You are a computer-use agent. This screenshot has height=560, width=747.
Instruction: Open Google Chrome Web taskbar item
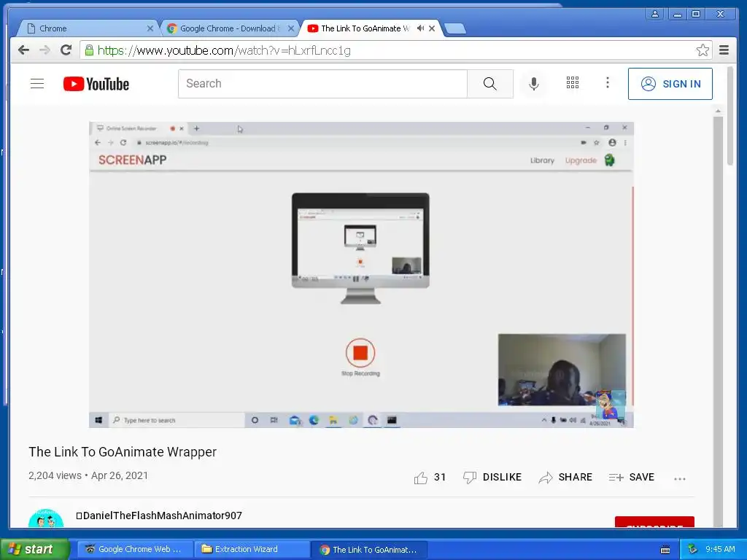[135, 549]
